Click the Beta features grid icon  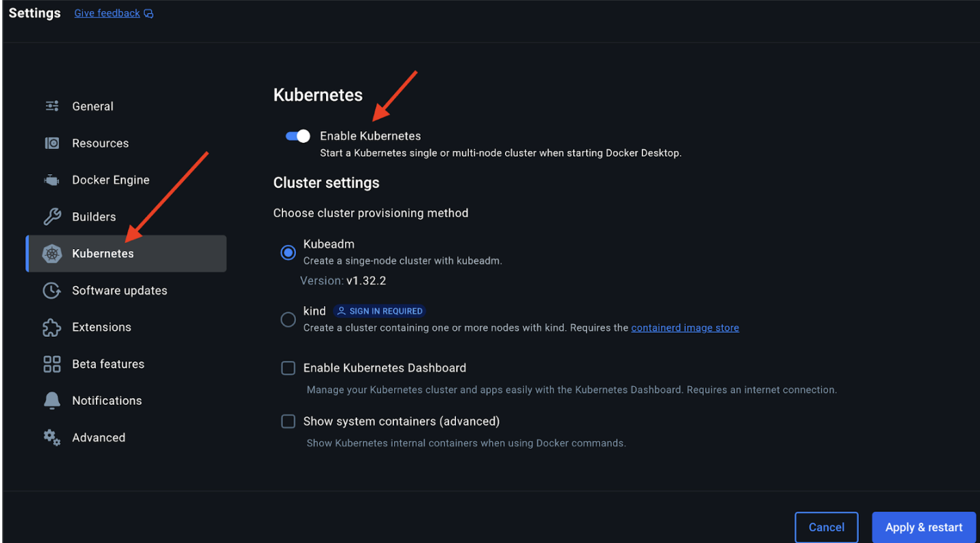click(52, 364)
